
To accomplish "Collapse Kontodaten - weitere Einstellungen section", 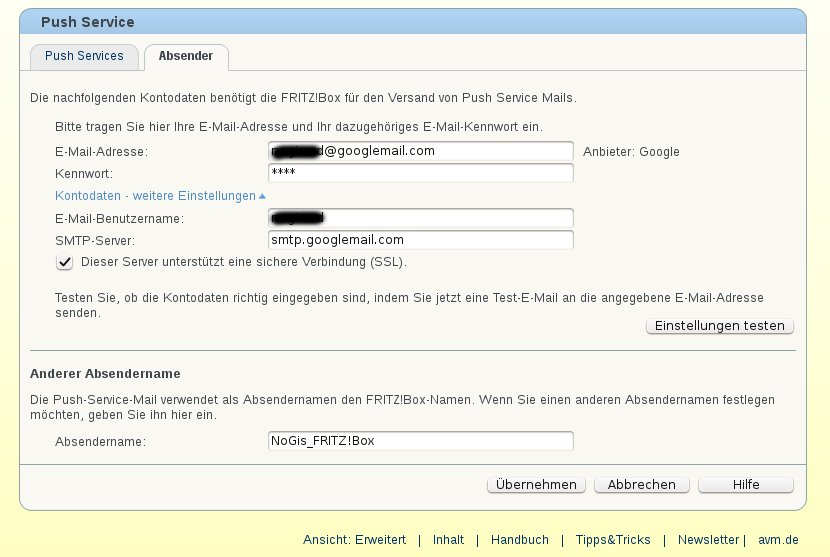I will [155, 196].
